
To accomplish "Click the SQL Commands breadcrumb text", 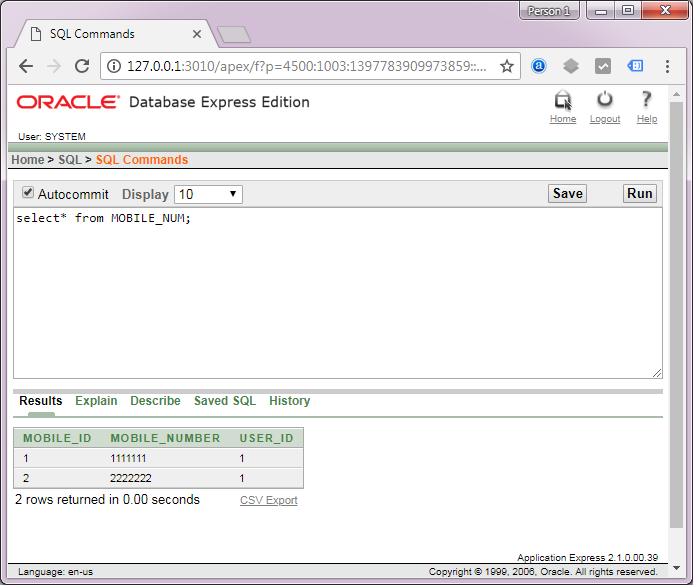I will 142,160.
